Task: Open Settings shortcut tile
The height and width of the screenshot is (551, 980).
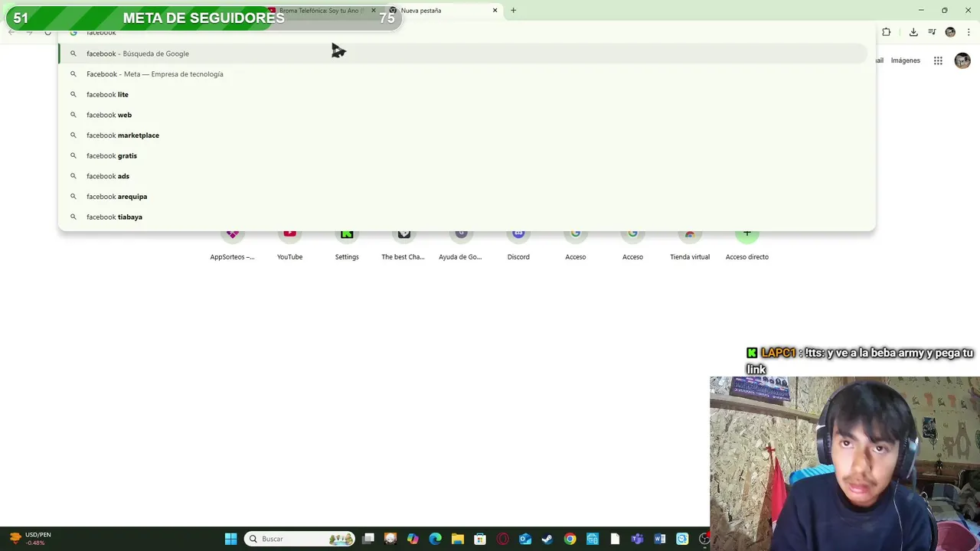Action: tap(347, 245)
